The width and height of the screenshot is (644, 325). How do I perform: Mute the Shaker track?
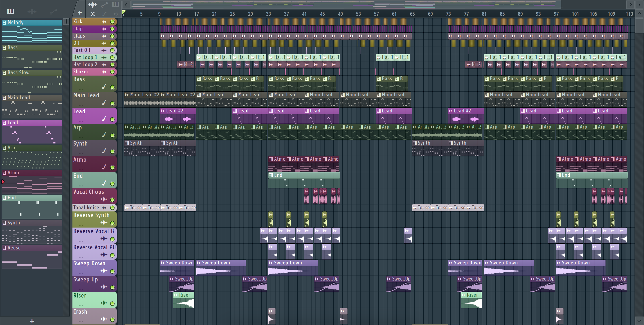click(x=112, y=72)
